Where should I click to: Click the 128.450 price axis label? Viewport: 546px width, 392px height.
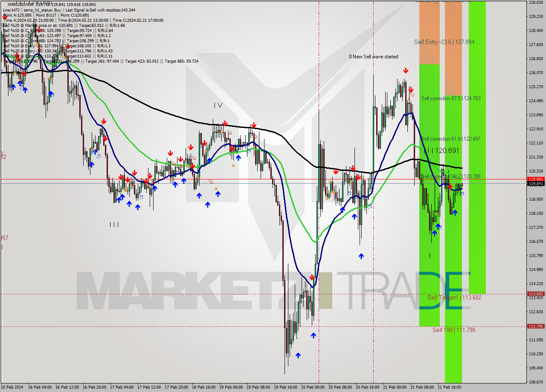tap(535, 30)
